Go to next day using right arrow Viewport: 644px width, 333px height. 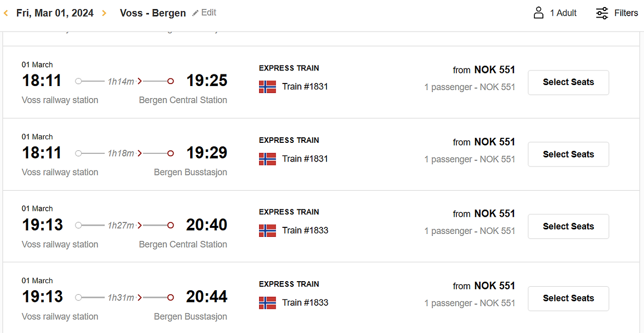[104, 13]
